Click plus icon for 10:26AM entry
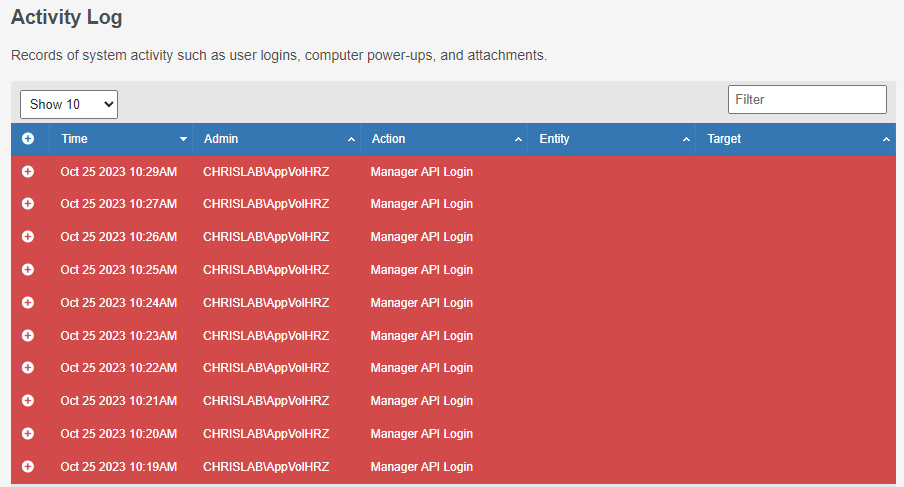Viewport: 904px width, 487px height. click(x=28, y=237)
